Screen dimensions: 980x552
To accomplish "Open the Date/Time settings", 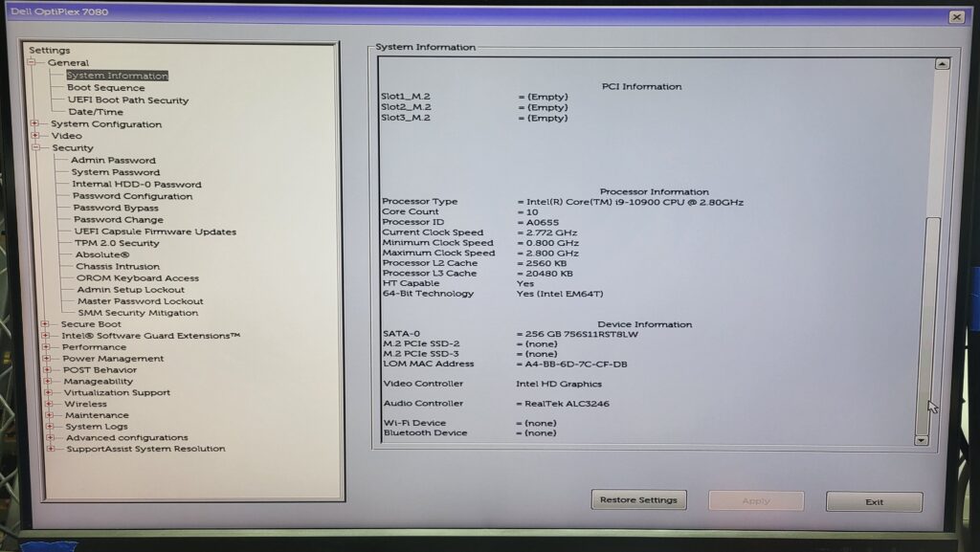I will tap(95, 112).
